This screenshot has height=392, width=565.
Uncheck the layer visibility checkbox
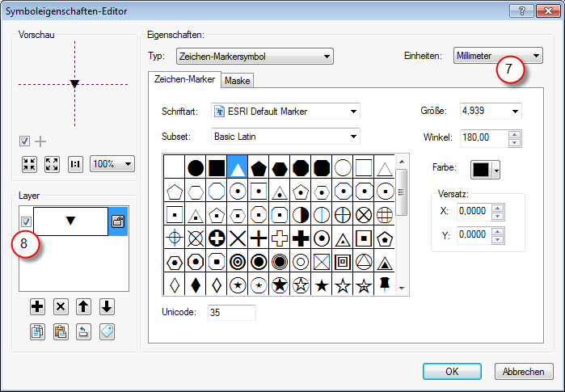pos(26,221)
